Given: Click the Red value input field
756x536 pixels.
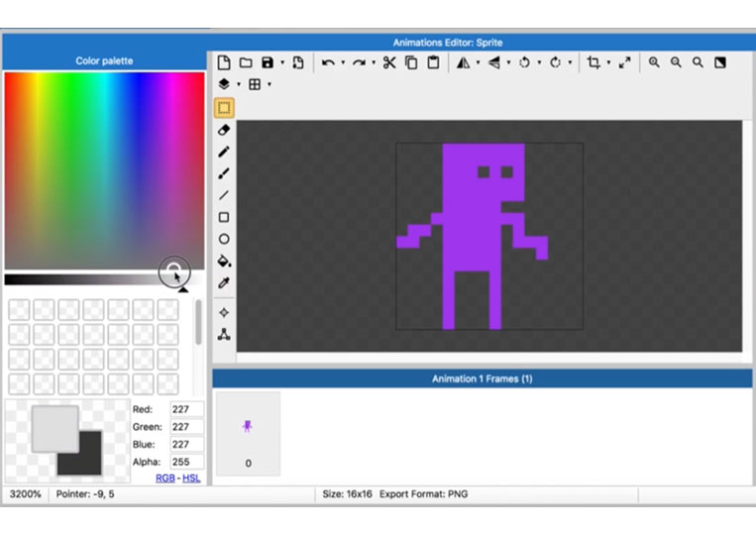Looking at the screenshot, I should coord(187,409).
